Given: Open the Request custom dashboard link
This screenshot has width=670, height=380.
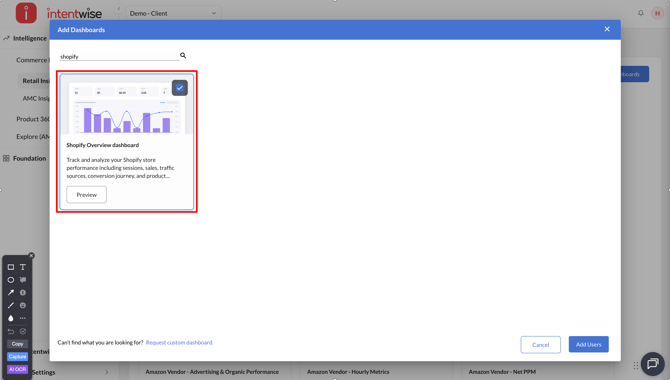Looking at the screenshot, I should 179,342.
